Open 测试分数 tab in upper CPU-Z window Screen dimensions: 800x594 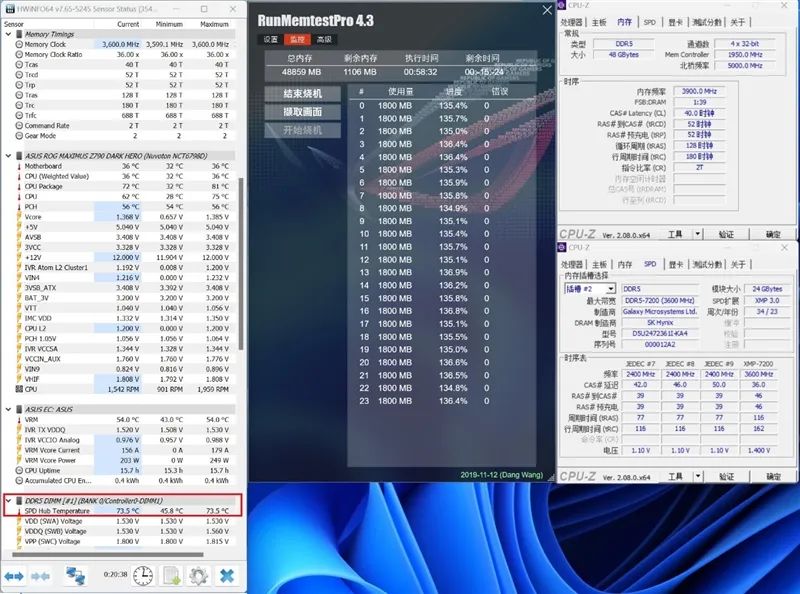click(707, 22)
